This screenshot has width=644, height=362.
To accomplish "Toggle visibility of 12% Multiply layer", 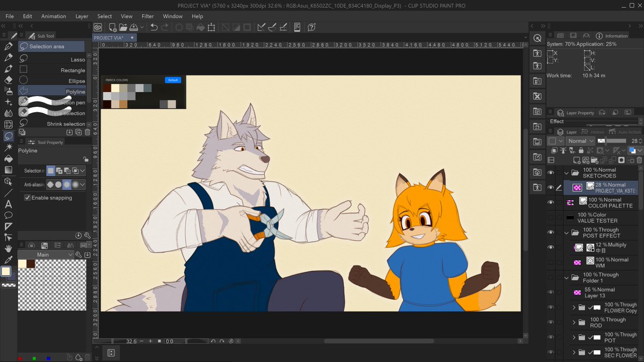I will pos(551,248).
